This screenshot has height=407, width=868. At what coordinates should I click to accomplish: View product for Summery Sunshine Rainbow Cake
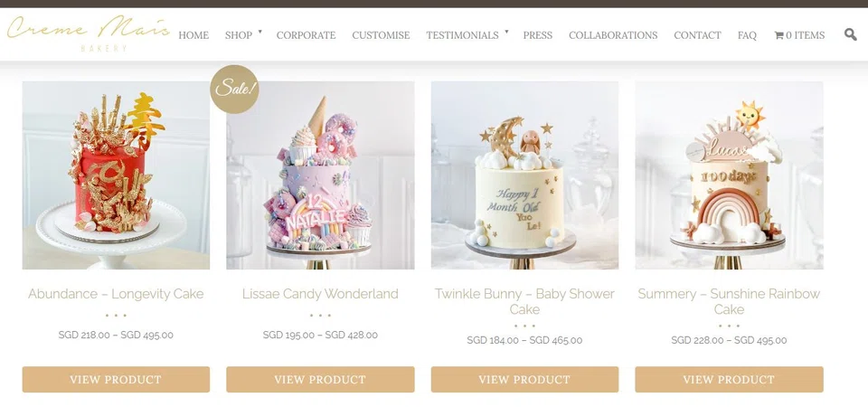pyautogui.click(x=729, y=379)
